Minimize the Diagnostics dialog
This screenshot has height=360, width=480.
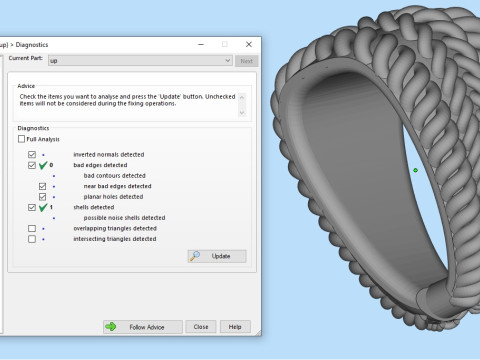point(201,44)
